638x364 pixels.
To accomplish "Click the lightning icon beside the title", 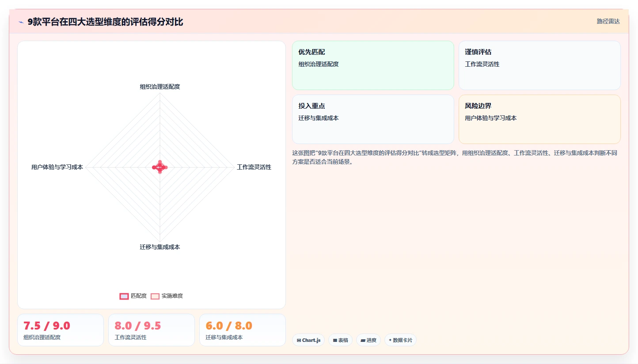I will pos(21,22).
